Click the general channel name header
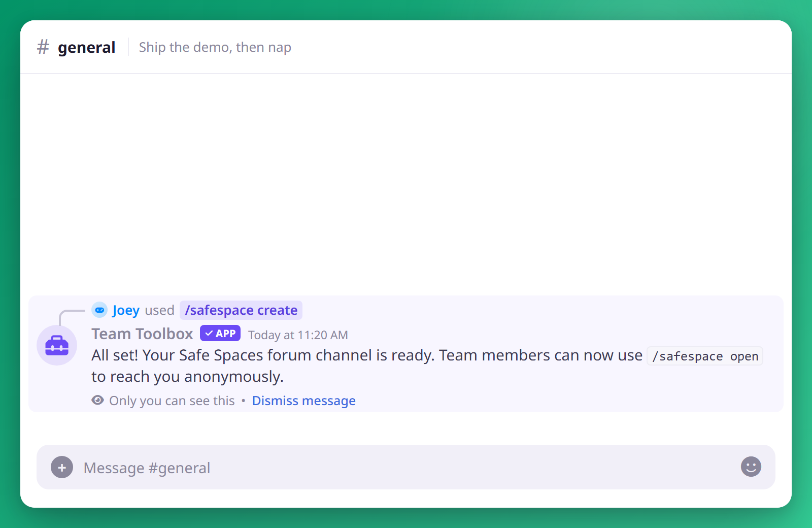The image size is (812, 528). point(86,47)
